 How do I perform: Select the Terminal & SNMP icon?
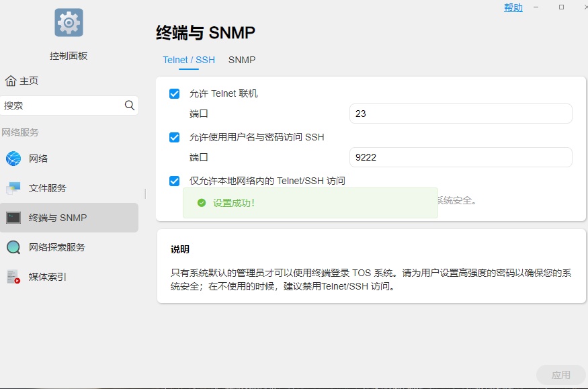pos(13,218)
